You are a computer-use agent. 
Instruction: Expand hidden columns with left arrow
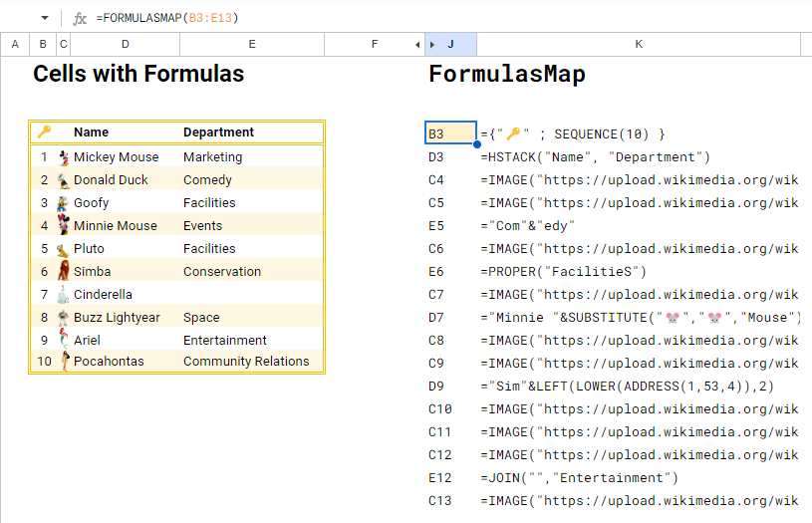pos(417,45)
